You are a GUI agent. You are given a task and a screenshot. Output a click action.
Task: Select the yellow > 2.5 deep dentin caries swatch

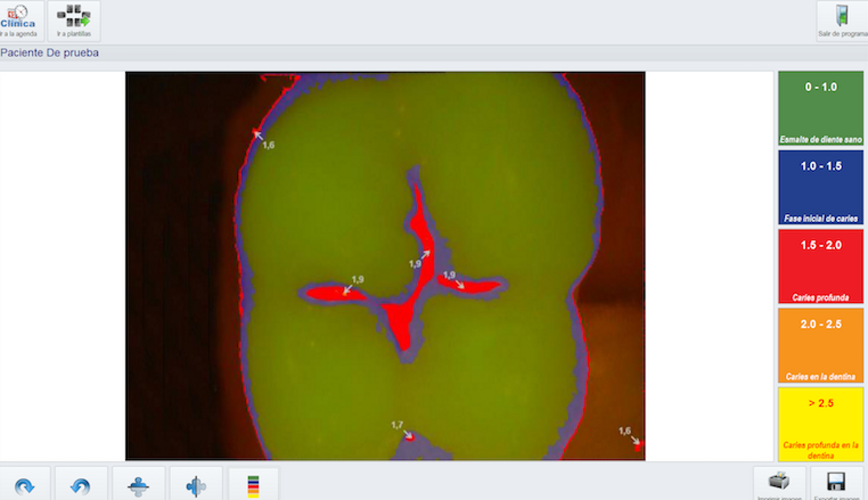pos(820,424)
